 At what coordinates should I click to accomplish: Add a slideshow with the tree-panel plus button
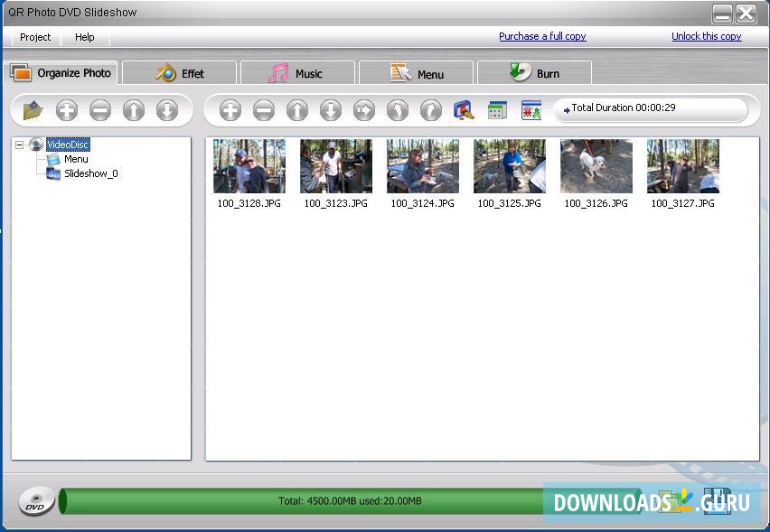tap(67, 110)
